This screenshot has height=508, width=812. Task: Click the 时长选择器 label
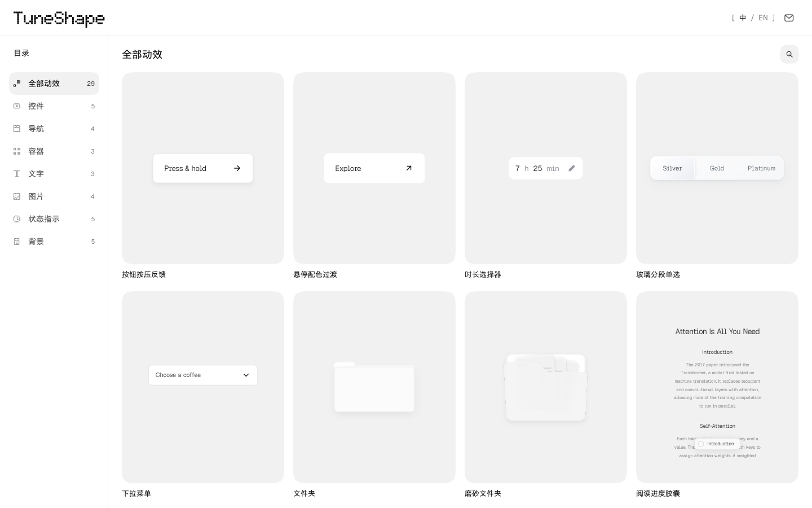coord(483,274)
